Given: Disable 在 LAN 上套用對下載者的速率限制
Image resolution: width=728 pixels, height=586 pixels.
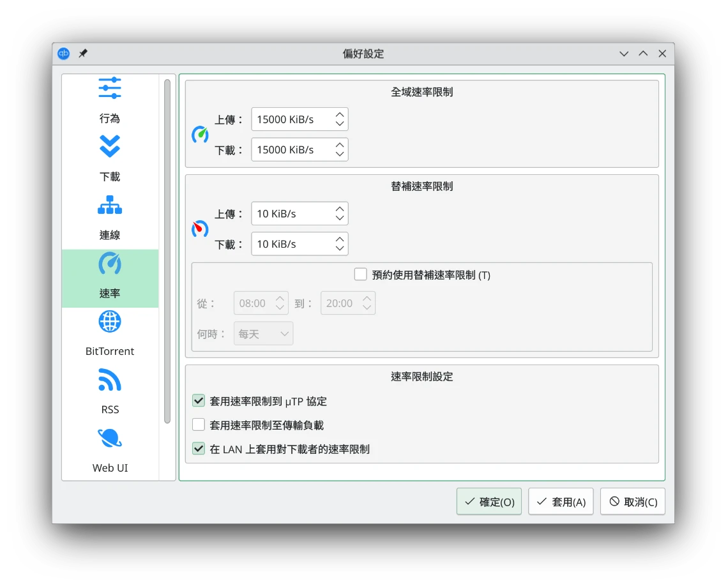Looking at the screenshot, I should 199,449.
